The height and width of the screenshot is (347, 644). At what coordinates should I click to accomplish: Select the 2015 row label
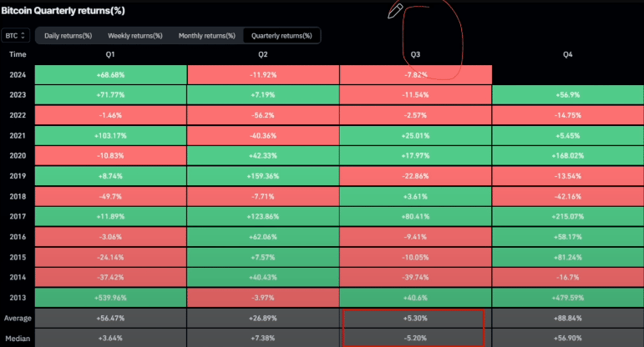(x=18, y=257)
